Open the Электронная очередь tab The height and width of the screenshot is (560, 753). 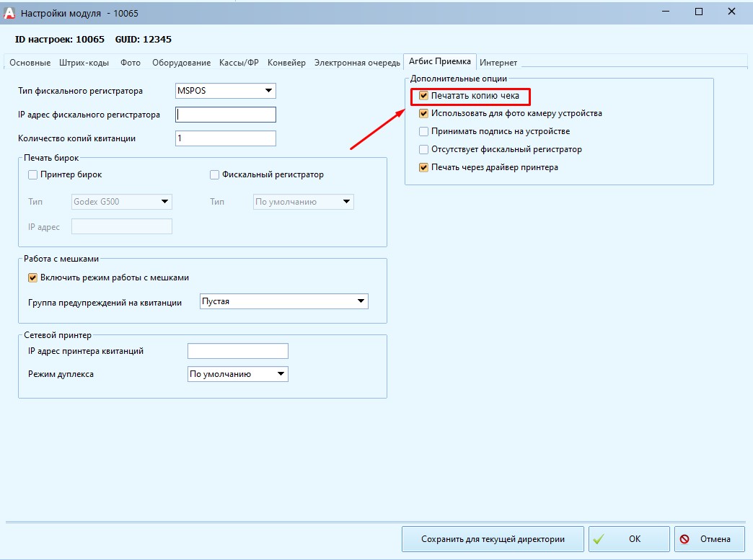point(357,63)
